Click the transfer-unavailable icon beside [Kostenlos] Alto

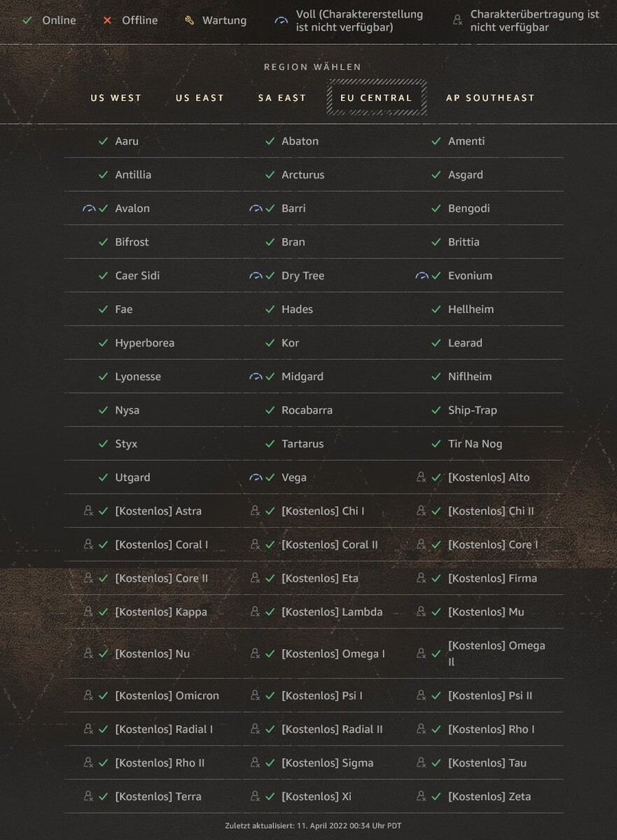coord(421,477)
